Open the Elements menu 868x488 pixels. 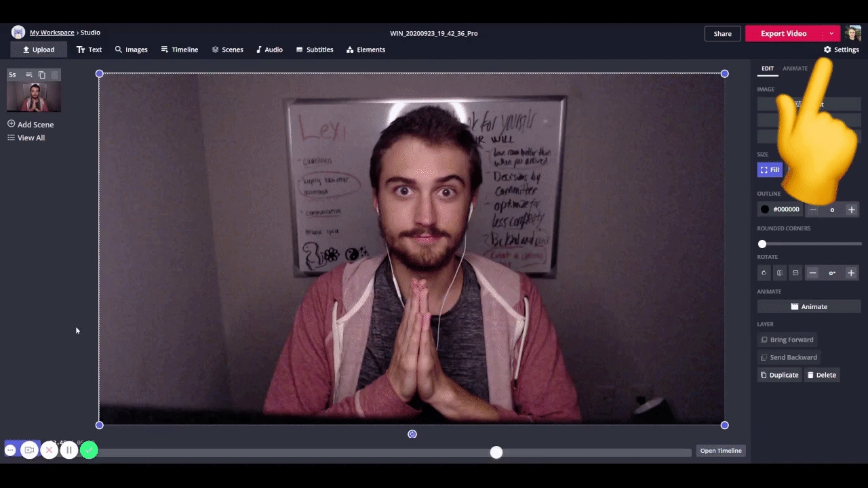click(x=366, y=49)
